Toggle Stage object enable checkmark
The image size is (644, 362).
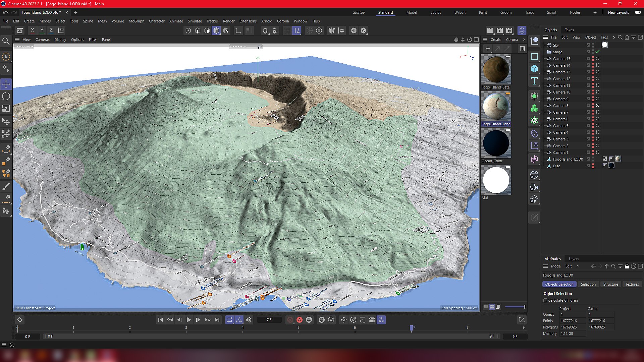coord(597,52)
